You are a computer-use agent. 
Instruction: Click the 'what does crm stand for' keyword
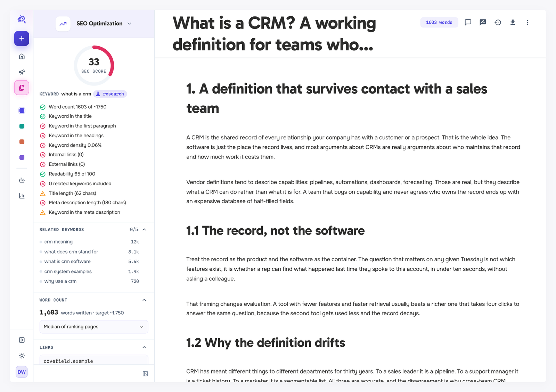coord(71,252)
